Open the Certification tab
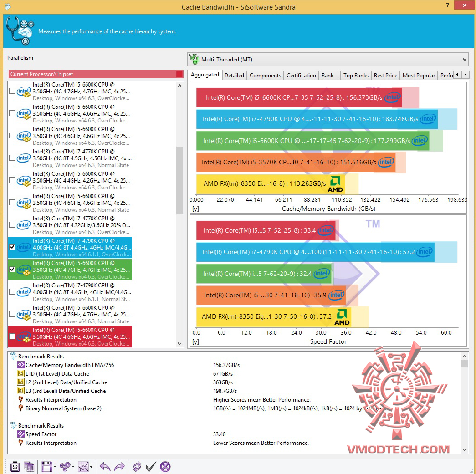This screenshot has height=474, width=476. pos(301,76)
